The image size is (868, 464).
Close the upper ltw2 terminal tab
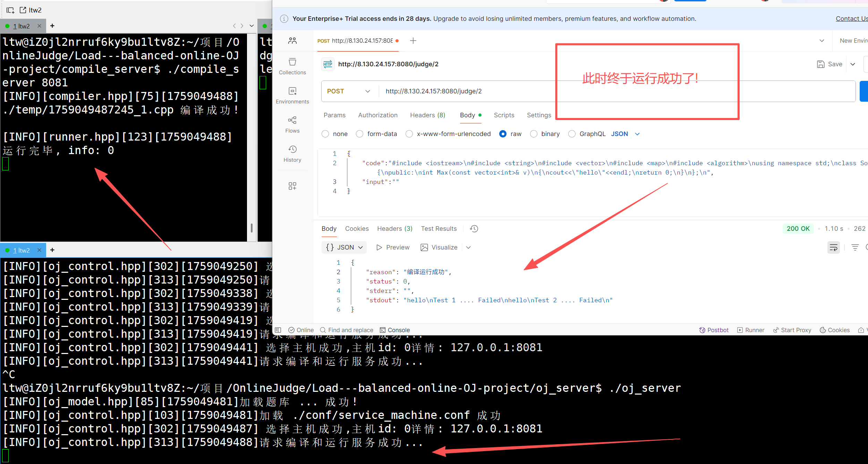tap(39, 26)
